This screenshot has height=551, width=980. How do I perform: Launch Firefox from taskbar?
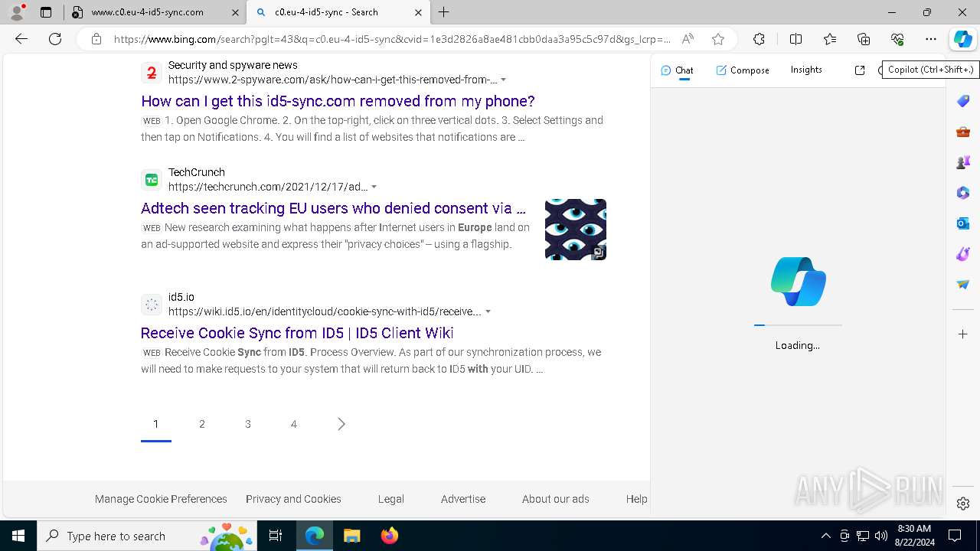tap(390, 536)
